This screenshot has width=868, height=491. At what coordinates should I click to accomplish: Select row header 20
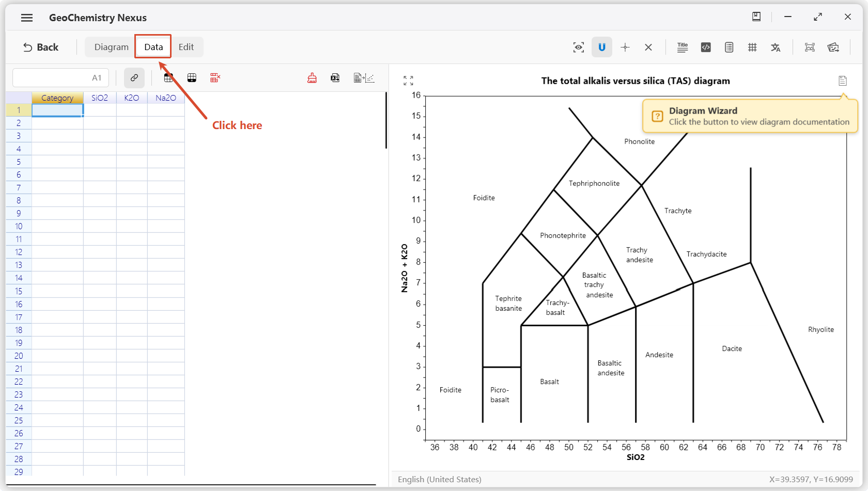pyautogui.click(x=19, y=356)
